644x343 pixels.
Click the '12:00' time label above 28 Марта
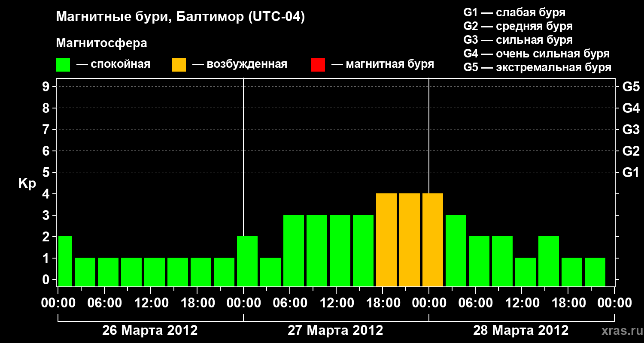click(522, 303)
